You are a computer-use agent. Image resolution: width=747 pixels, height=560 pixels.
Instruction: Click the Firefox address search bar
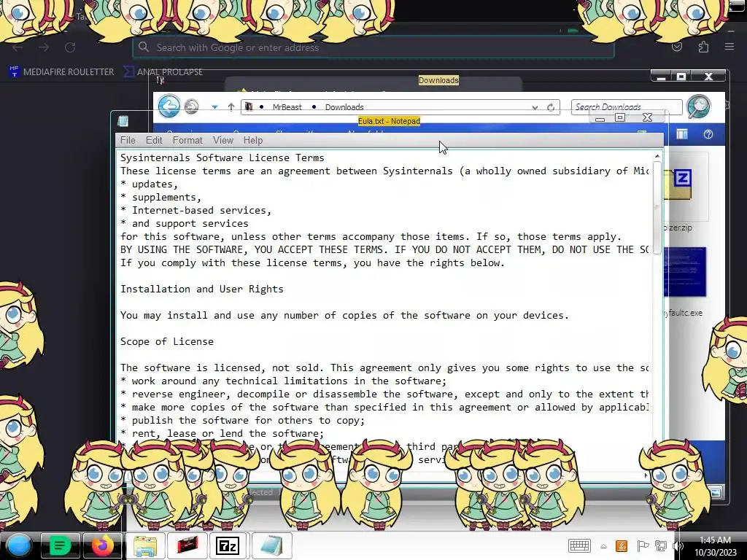click(373, 47)
